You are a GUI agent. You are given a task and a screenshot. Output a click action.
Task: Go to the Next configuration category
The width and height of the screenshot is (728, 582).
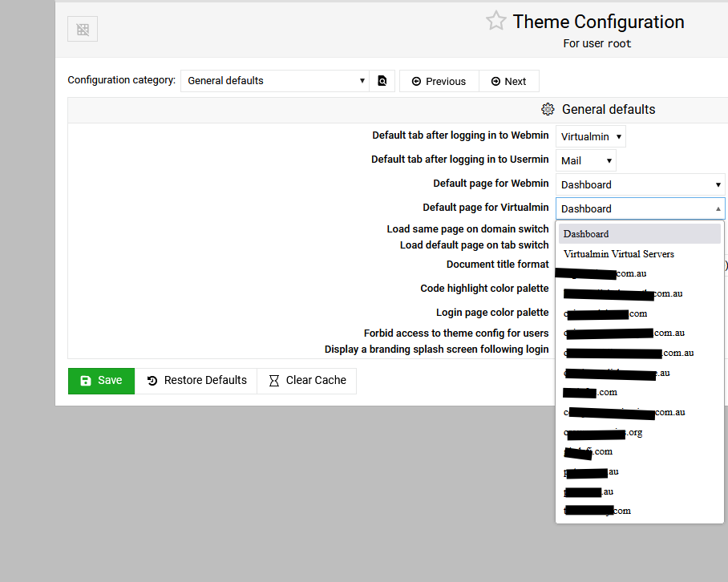coord(509,81)
